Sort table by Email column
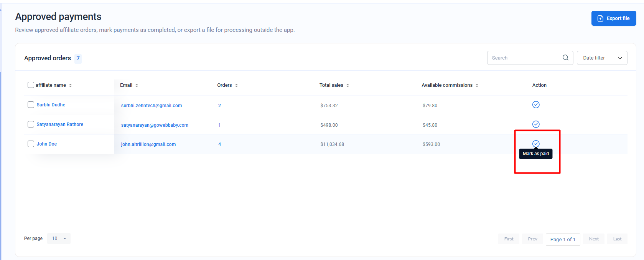The height and width of the screenshot is (260, 644). [x=137, y=85]
